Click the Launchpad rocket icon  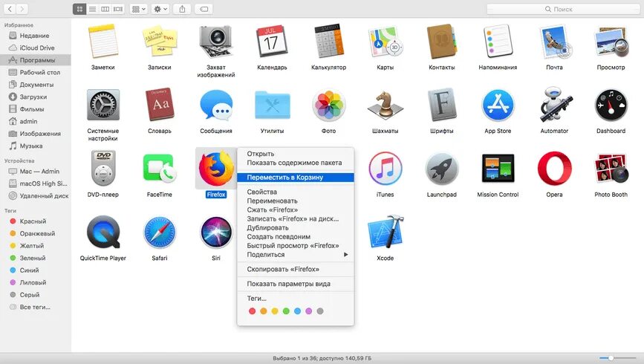[441, 169]
